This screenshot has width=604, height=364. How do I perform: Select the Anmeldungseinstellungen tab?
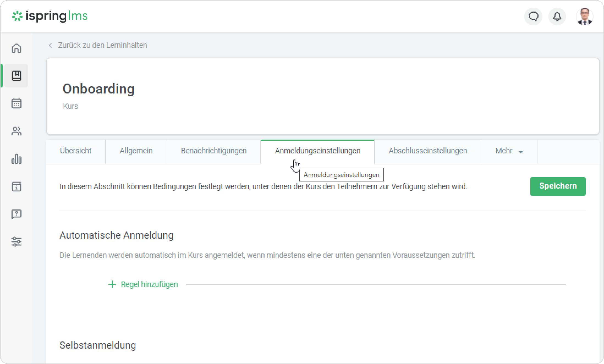(317, 151)
